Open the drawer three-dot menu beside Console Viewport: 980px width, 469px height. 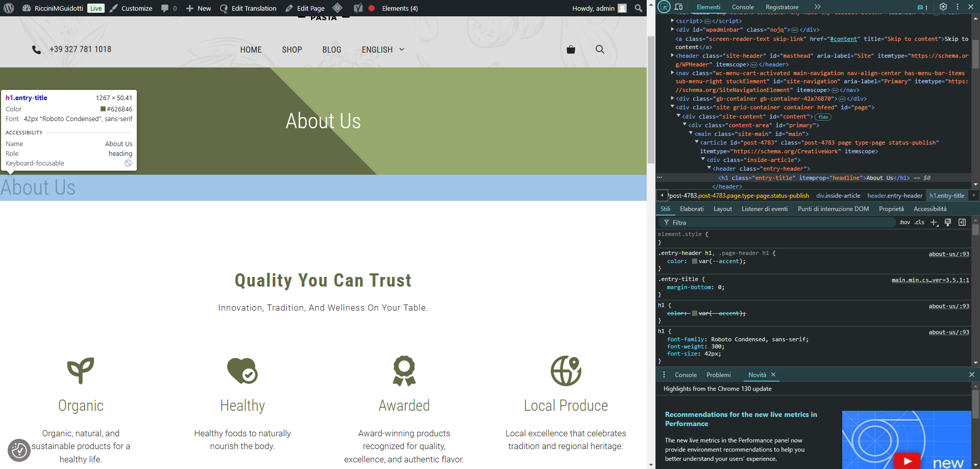click(664, 375)
